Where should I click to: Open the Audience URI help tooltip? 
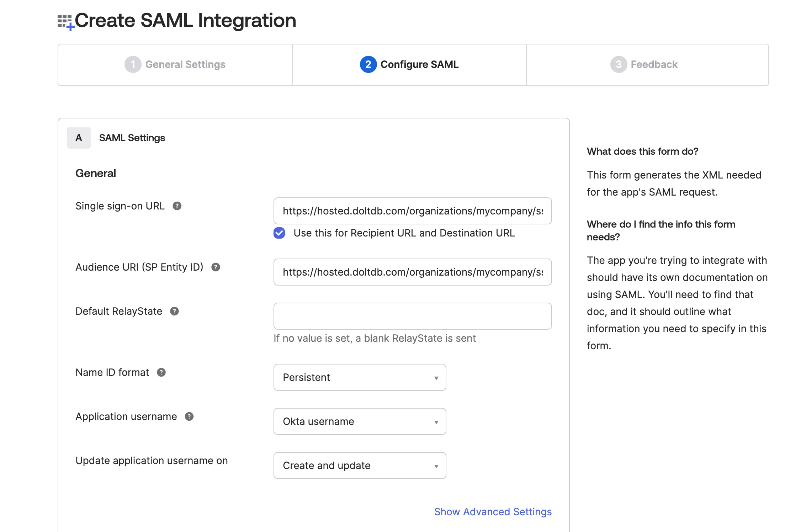[x=217, y=267]
